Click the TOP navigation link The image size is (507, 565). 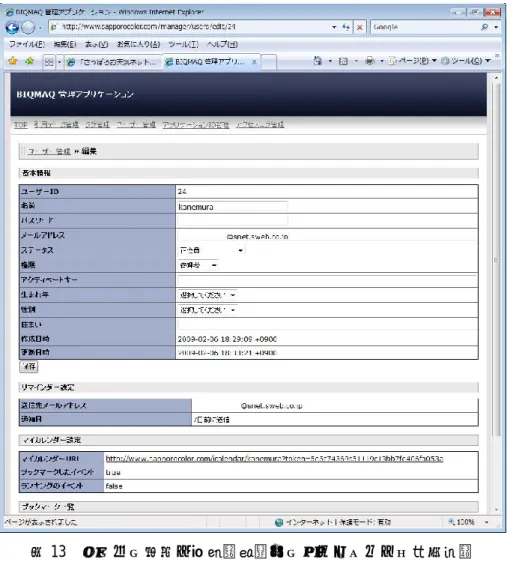click(21, 125)
